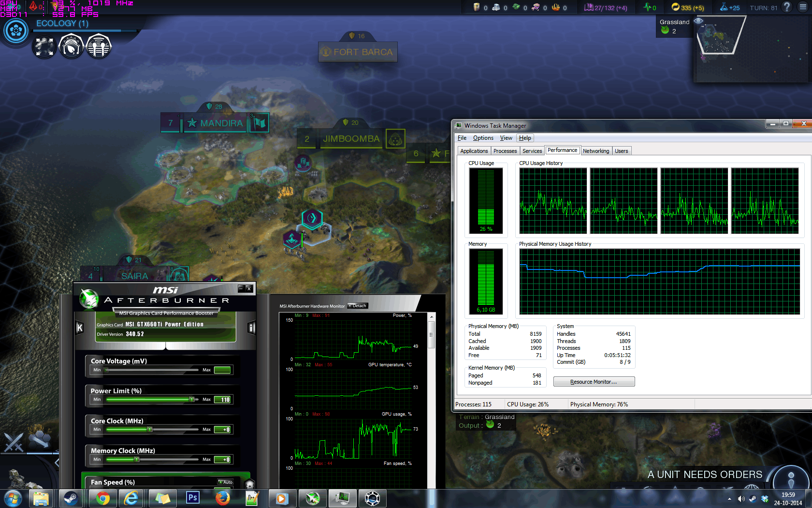Minimize the MSI Afterburner window
The width and height of the screenshot is (812, 508).
click(241, 288)
